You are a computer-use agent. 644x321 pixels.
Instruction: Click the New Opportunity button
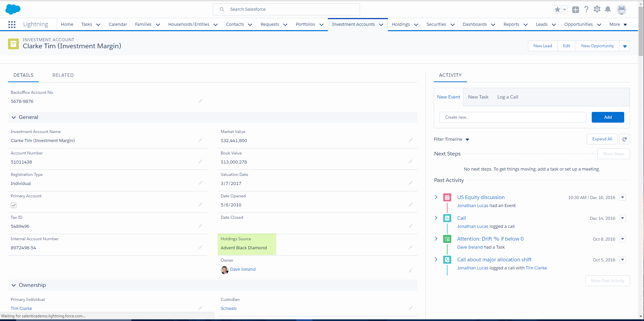598,46
